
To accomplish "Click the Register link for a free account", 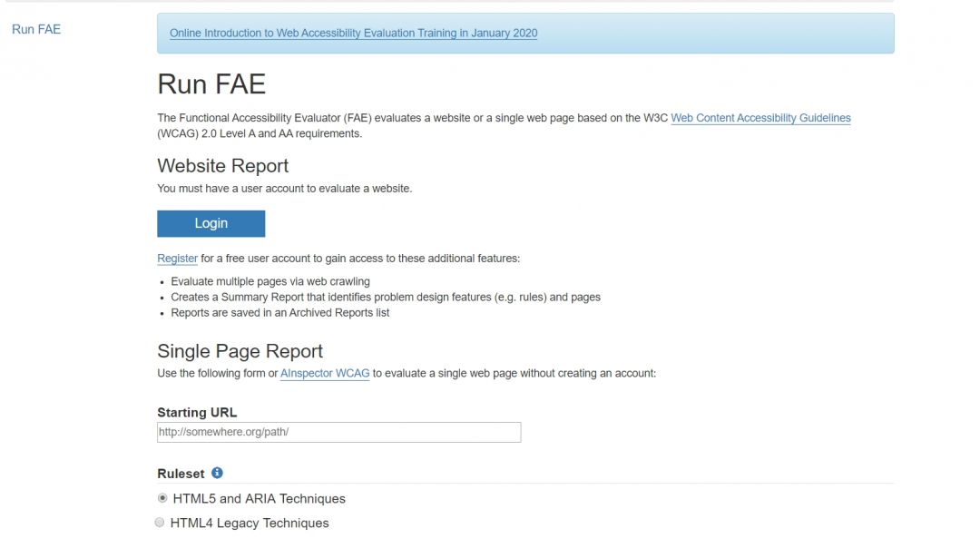I will [177, 259].
